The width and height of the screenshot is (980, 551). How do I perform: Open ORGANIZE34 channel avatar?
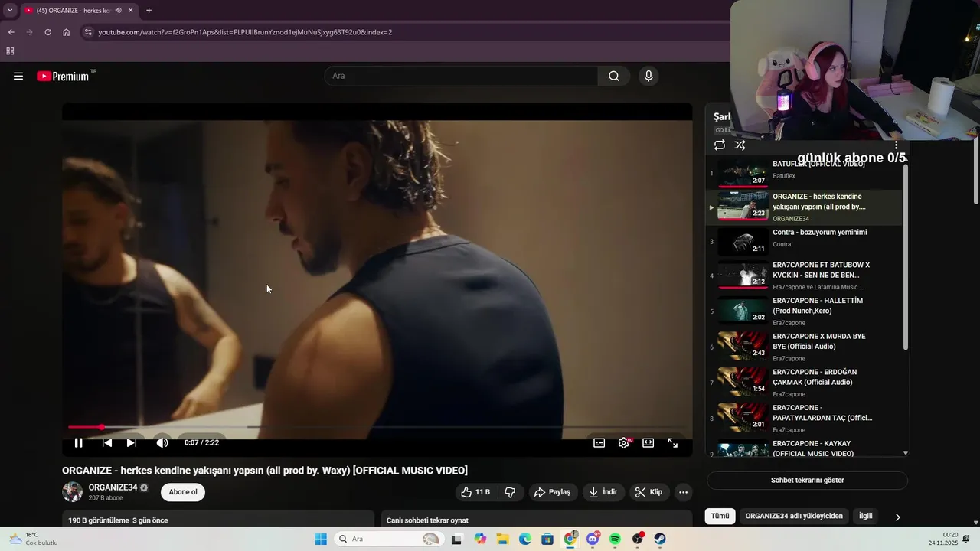pyautogui.click(x=72, y=491)
